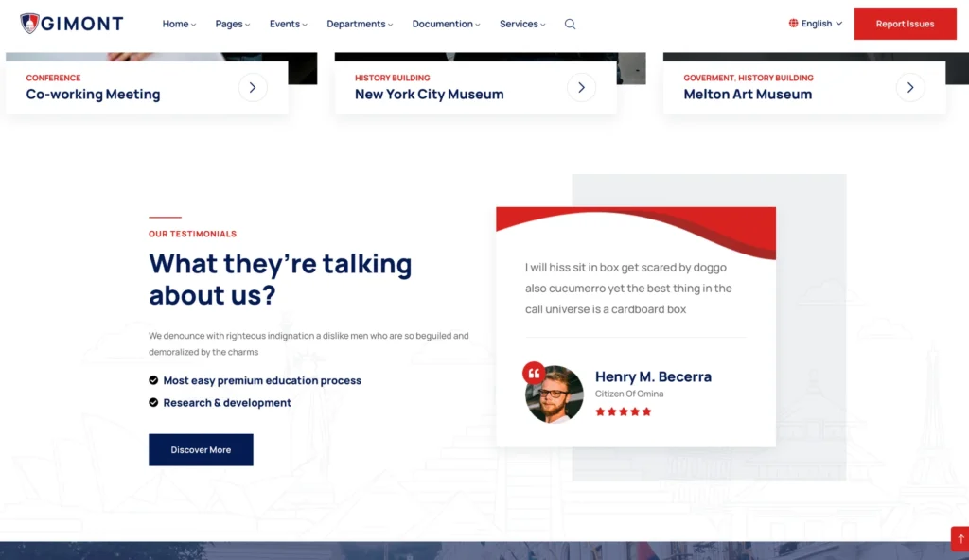Click the five-star rating under Henry M. Becerra
Image resolution: width=969 pixels, height=560 pixels.
[x=624, y=411]
